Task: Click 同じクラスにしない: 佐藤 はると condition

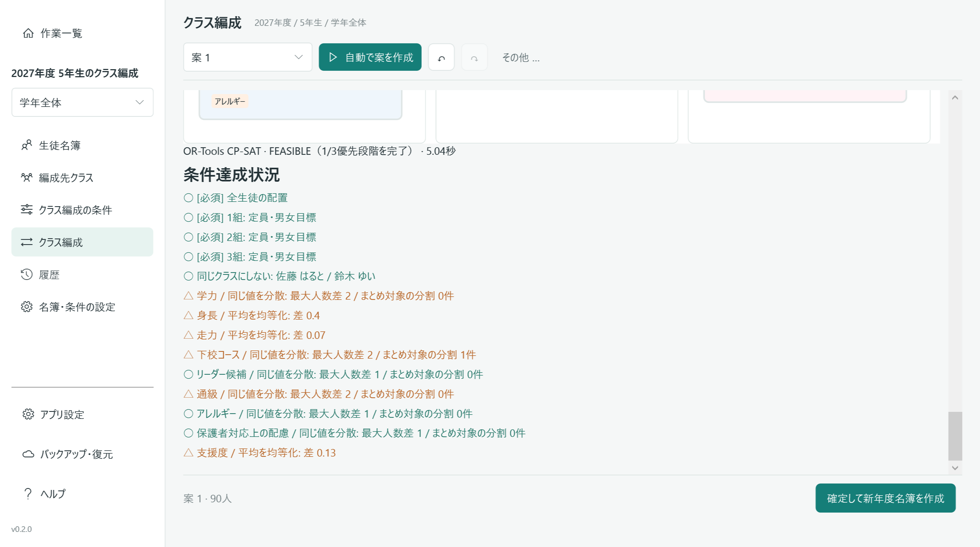Action: tap(279, 276)
